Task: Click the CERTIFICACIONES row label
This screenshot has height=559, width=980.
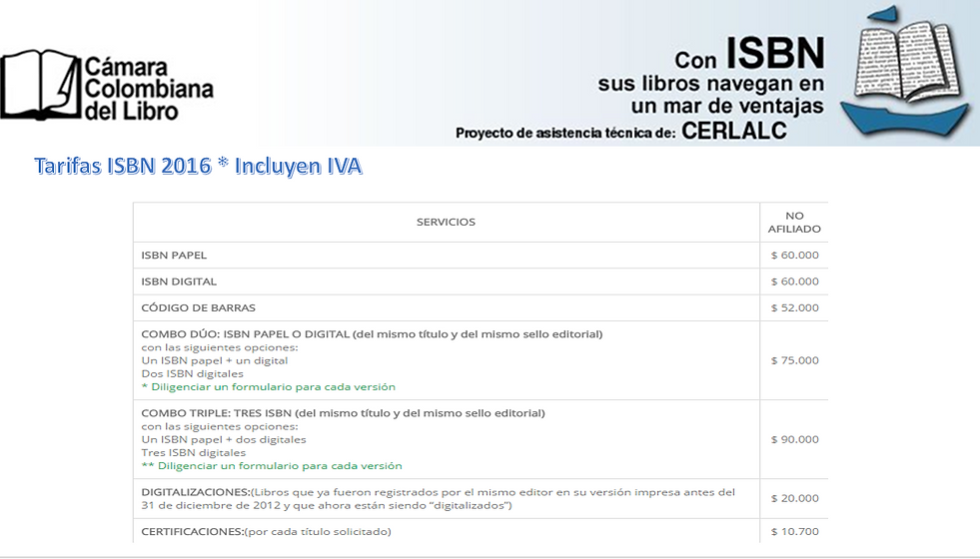Action: tap(266, 531)
